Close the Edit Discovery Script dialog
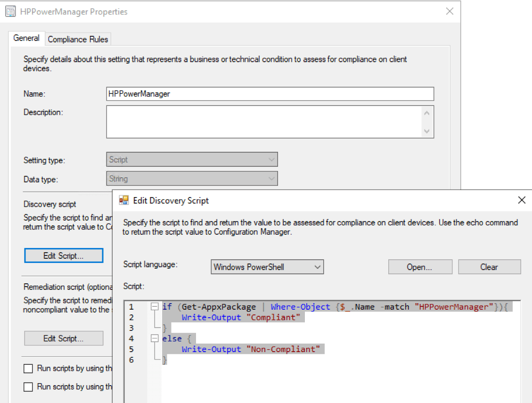This screenshot has width=532, height=403. tap(522, 200)
